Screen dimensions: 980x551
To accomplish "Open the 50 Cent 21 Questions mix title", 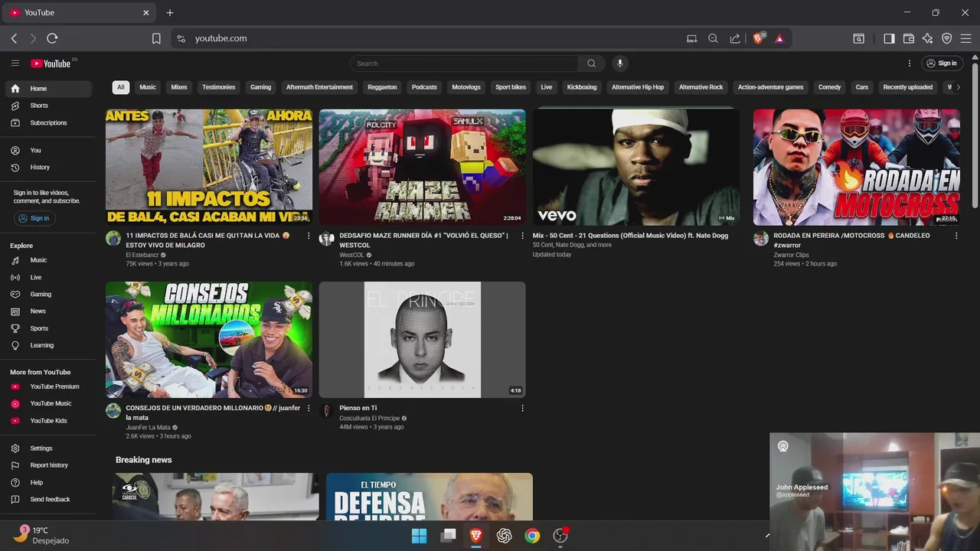I will coord(630,236).
